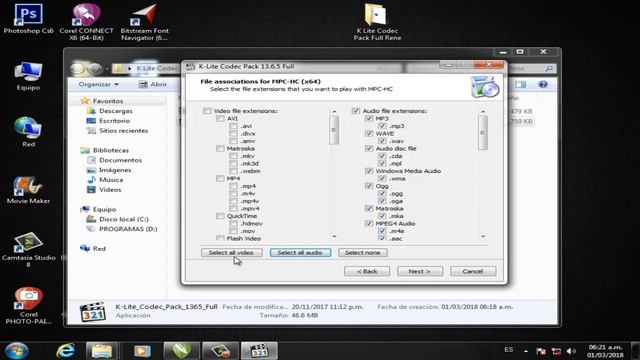Viewport: 640px width, 360px height.
Task: Open Windows Media Player taskbar icon
Action: pos(142,351)
